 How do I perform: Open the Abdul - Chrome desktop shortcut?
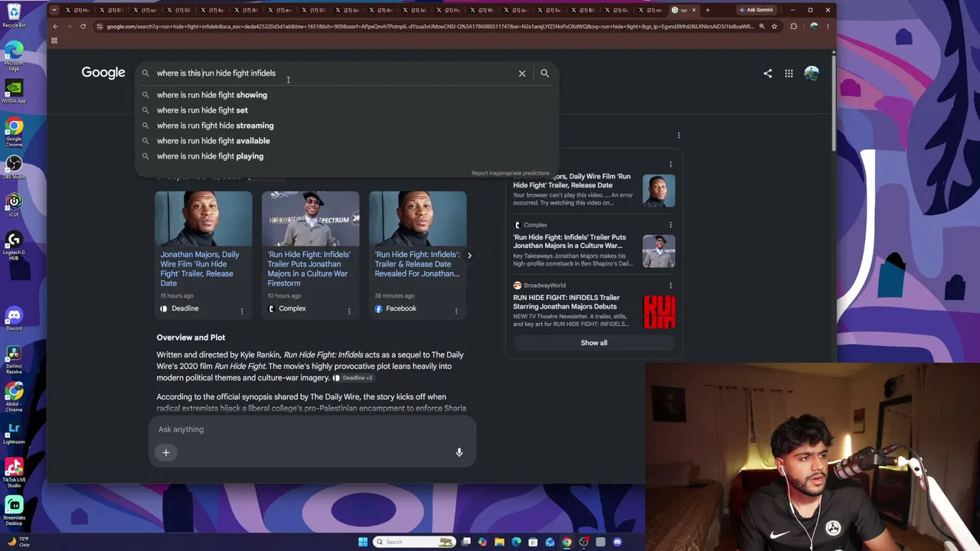(x=14, y=398)
